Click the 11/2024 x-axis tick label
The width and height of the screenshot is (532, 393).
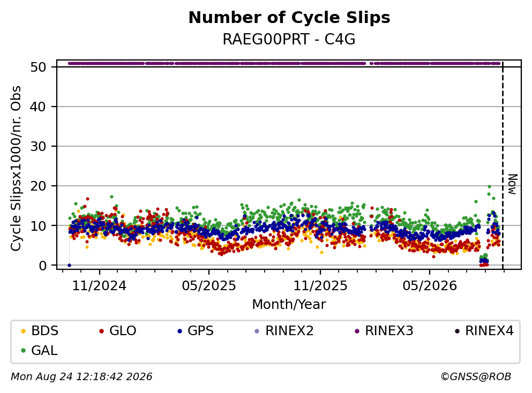[100, 286]
